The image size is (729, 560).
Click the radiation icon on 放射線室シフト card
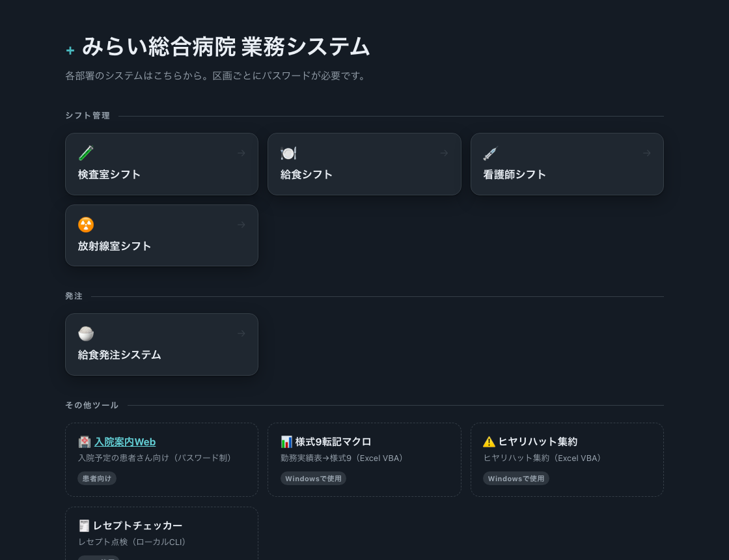pyautogui.click(x=86, y=225)
